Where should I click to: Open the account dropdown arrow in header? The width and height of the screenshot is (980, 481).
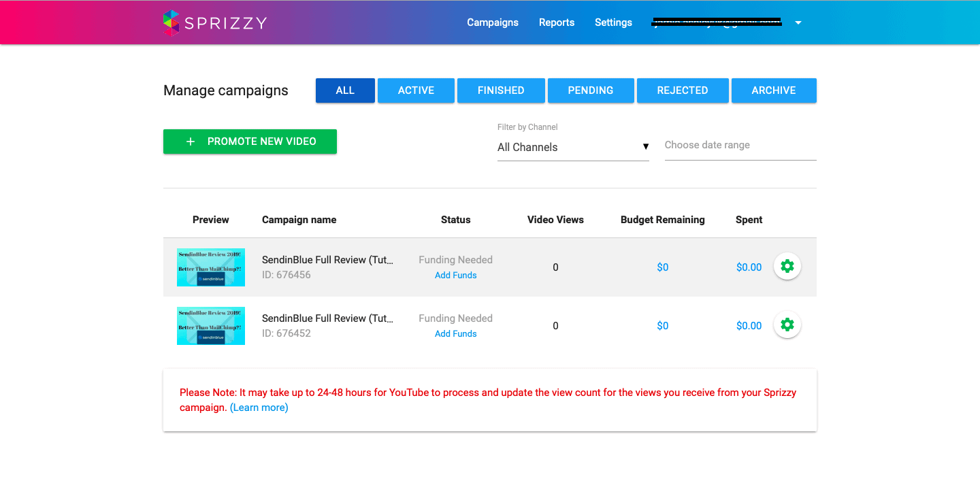point(798,22)
